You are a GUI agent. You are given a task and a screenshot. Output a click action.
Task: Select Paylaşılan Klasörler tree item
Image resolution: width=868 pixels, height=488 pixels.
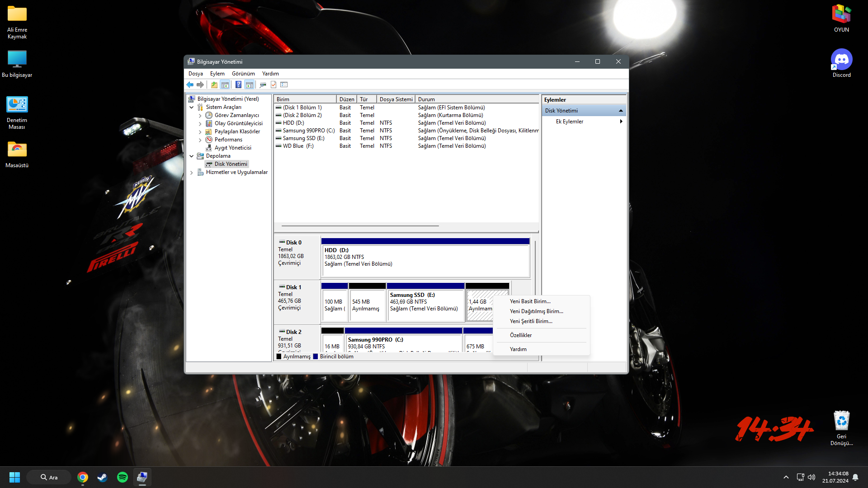point(237,131)
